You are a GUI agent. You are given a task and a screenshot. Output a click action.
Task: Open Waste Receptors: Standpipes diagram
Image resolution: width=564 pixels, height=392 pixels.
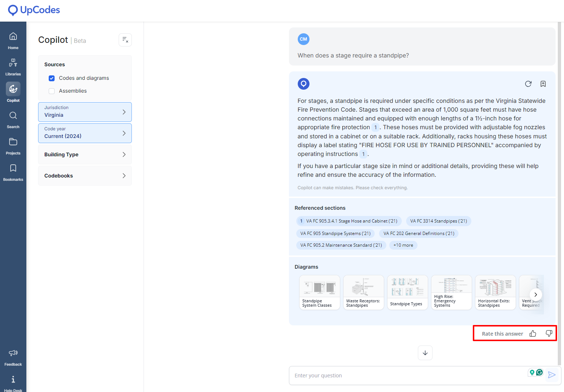tap(364, 292)
